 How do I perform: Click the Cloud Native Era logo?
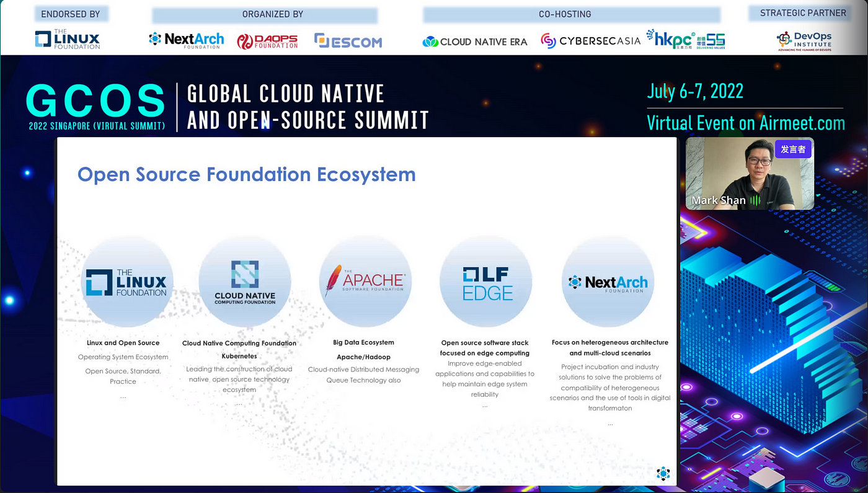[475, 42]
